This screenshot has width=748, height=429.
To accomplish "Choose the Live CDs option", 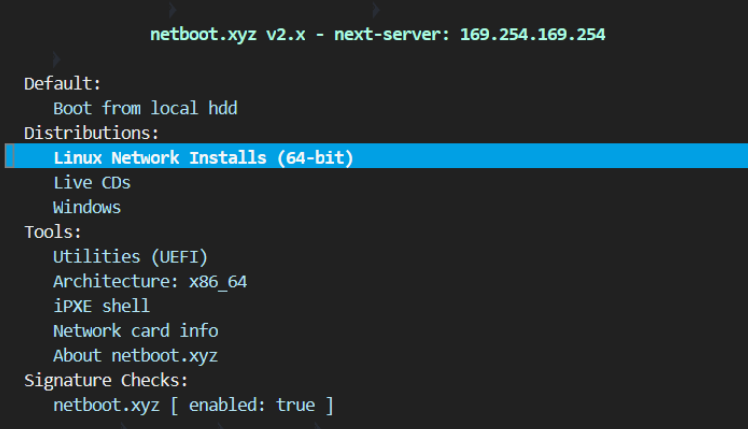I will [92, 182].
